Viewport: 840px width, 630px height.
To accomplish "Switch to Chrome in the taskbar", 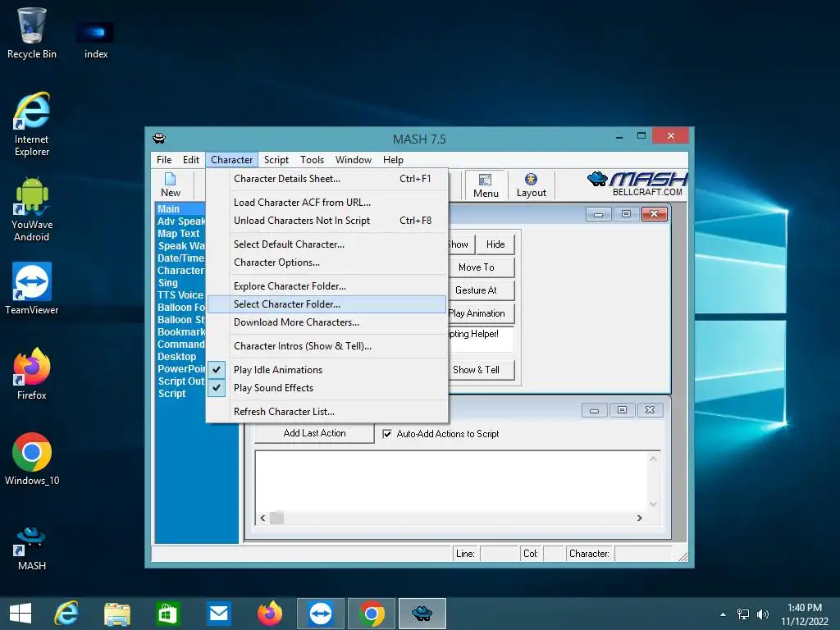I will [x=372, y=614].
